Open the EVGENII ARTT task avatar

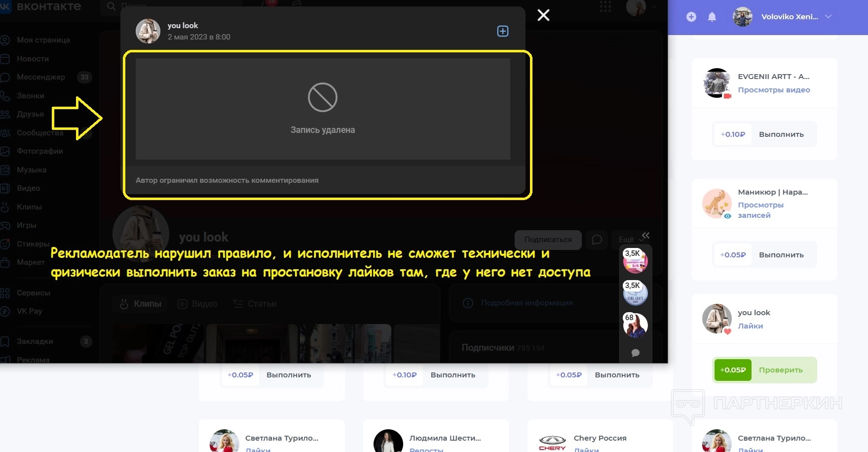(717, 83)
